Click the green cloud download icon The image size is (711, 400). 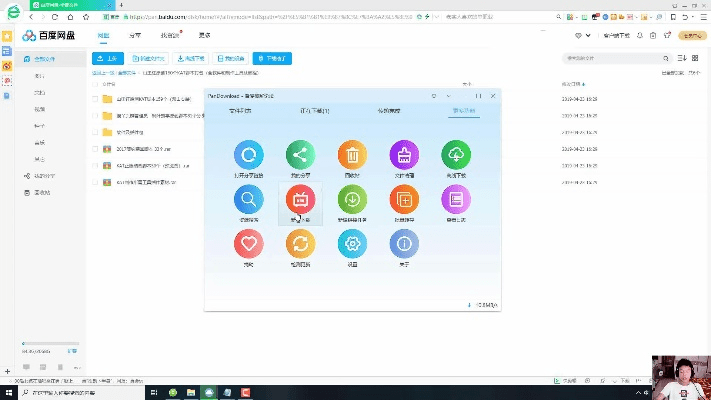[x=456, y=155]
